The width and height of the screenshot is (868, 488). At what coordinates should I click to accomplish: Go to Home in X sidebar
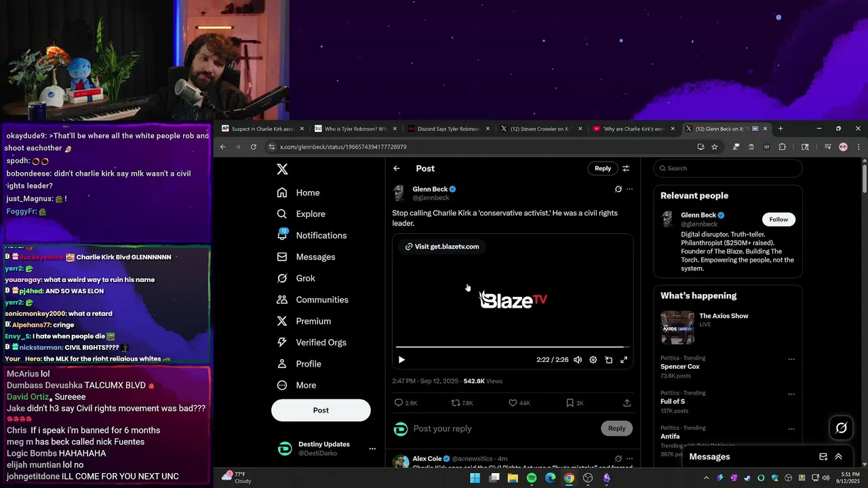coord(298,192)
